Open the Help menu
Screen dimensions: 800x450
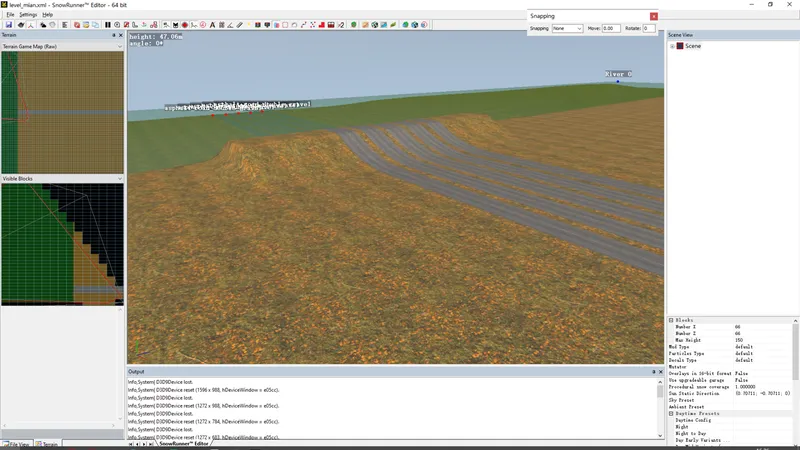pos(47,15)
